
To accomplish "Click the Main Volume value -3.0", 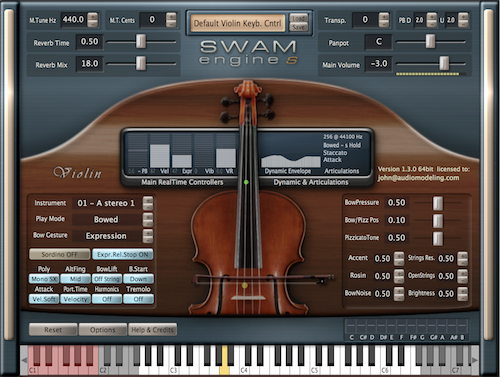I will [379, 63].
